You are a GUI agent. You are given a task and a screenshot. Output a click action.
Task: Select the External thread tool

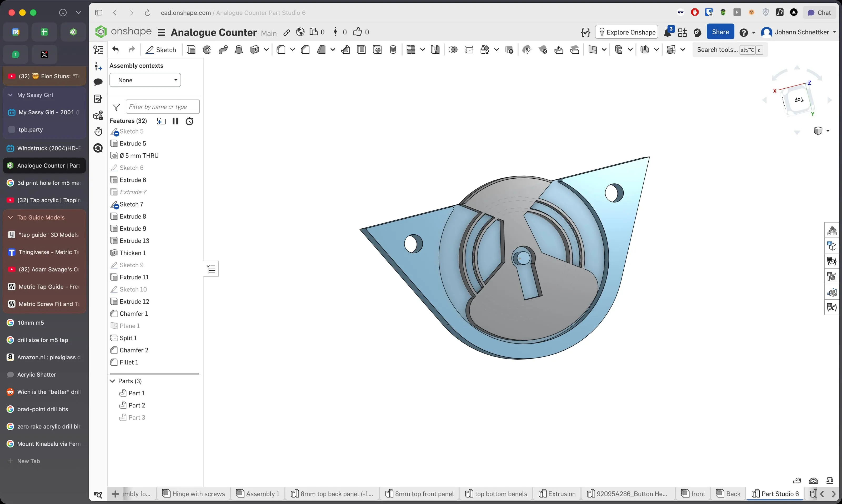[393, 50]
